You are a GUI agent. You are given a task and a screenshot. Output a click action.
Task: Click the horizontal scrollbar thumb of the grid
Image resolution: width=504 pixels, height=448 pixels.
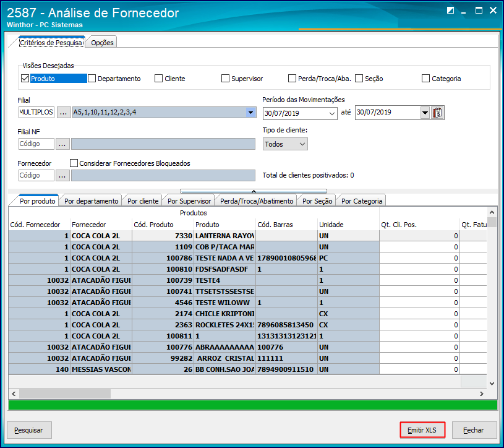(x=65, y=394)
